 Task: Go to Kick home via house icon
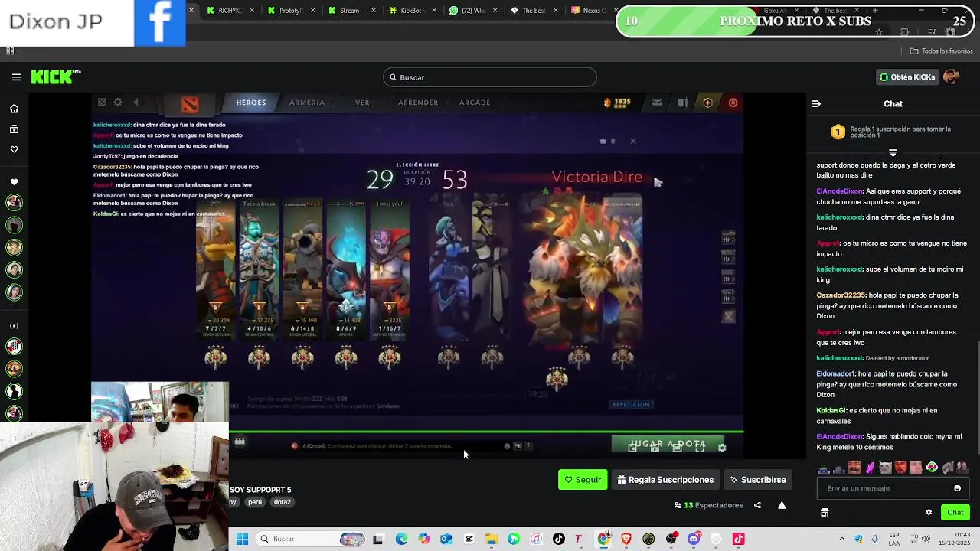(x=14, y=109)
